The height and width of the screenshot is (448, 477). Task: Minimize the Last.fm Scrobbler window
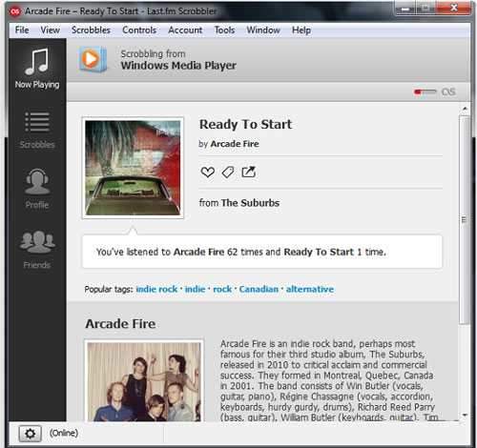(404, 9)
